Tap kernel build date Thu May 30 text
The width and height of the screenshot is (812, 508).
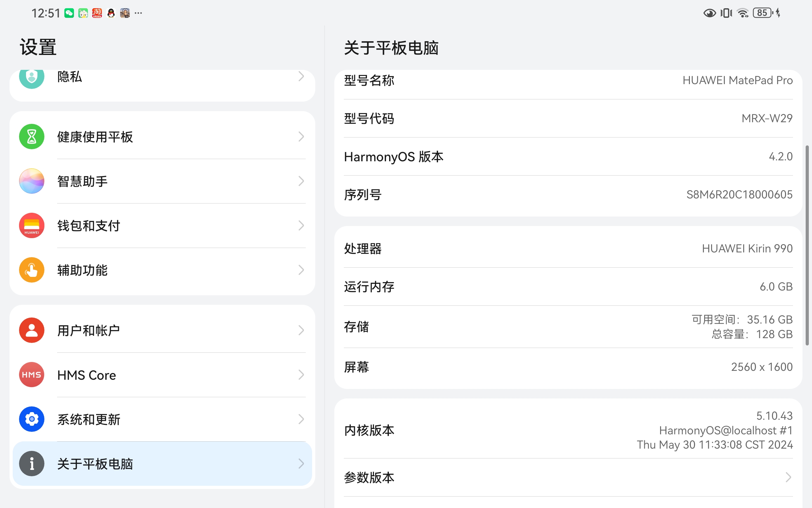(x=715, y=445)
